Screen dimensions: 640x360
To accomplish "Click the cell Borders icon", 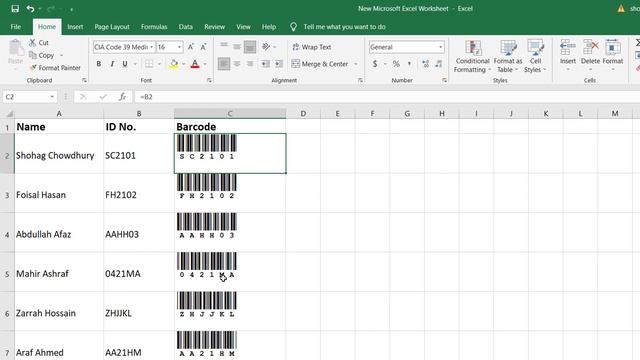I will [149, 64].
